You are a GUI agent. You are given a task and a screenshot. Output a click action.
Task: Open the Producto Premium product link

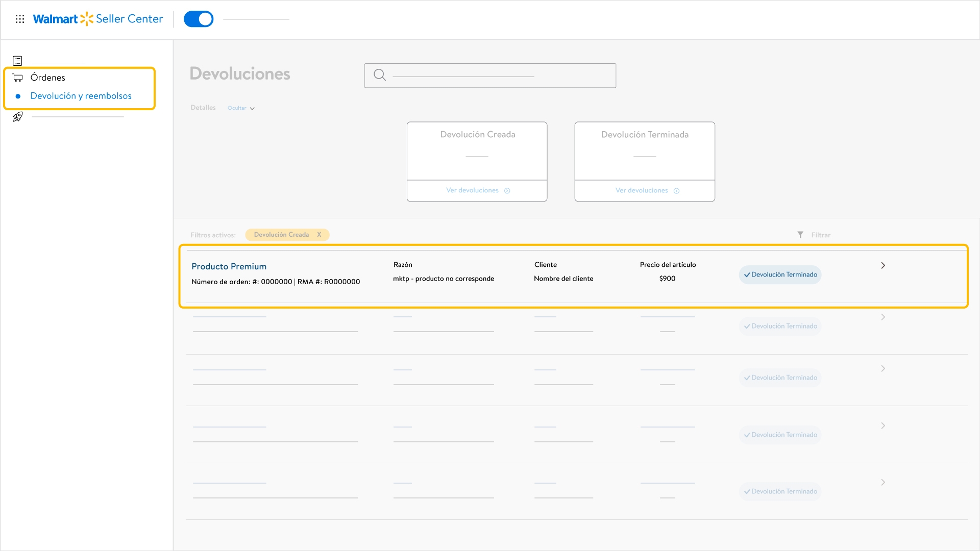click(x=229, y=266)
